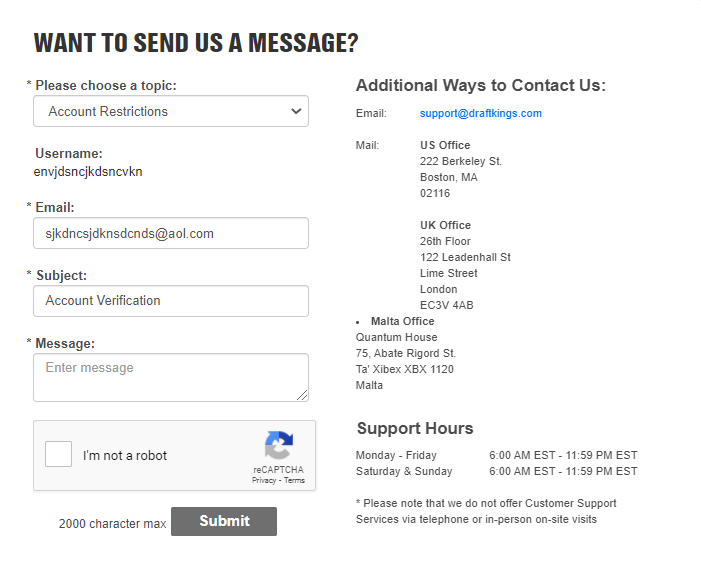
Task: Open the 'Please choose a topic' dropdown
Action: [171, 111]
